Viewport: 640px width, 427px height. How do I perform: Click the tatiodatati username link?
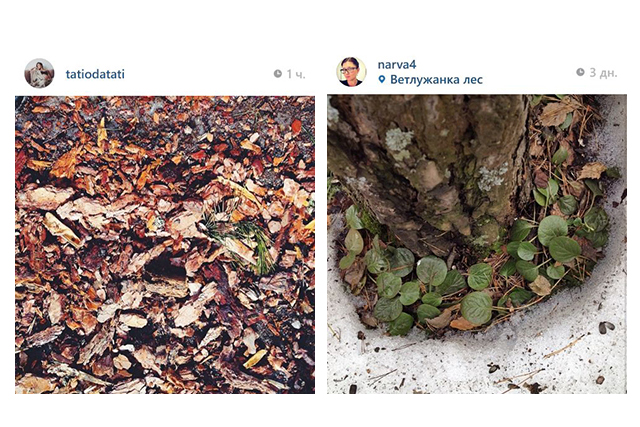95,74
